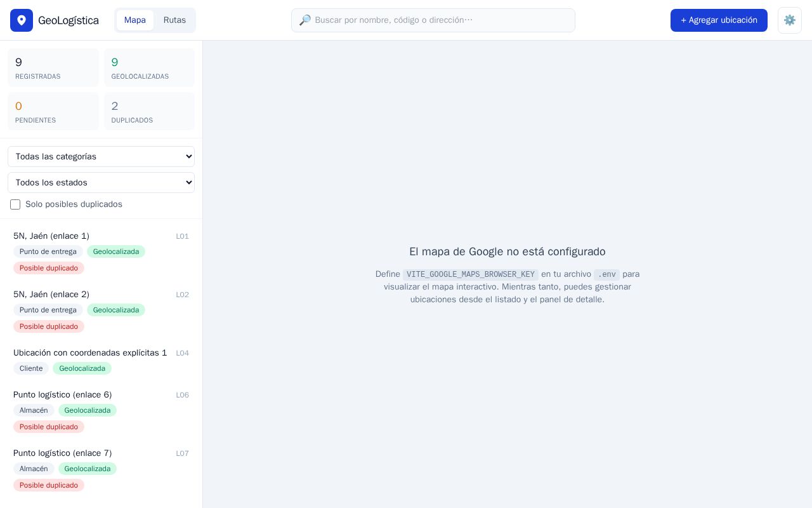Expand the Todos los estados dropdown
This screenshot has width=812, height=508.
coord(101,183)
